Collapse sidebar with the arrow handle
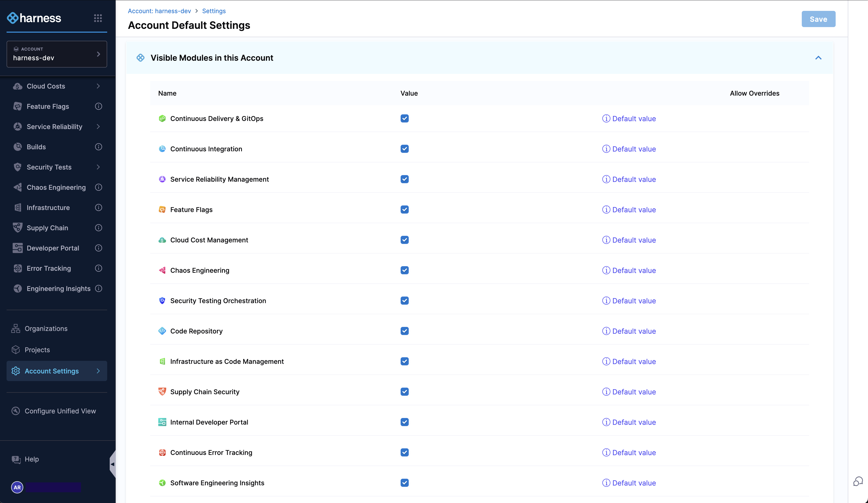 [112, 464]
